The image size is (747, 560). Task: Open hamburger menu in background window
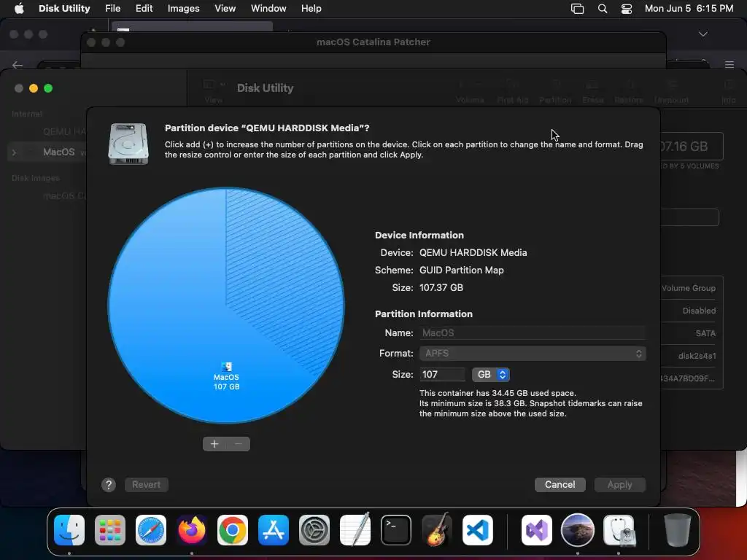pyautogui.click(x=729, y=65)
